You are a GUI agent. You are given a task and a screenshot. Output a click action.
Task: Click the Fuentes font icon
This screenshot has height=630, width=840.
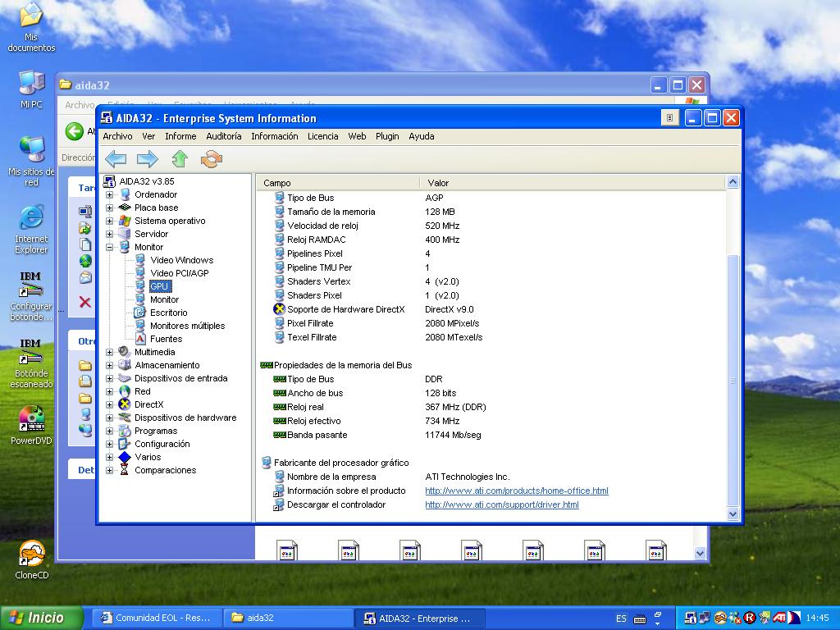click(139, 339)
